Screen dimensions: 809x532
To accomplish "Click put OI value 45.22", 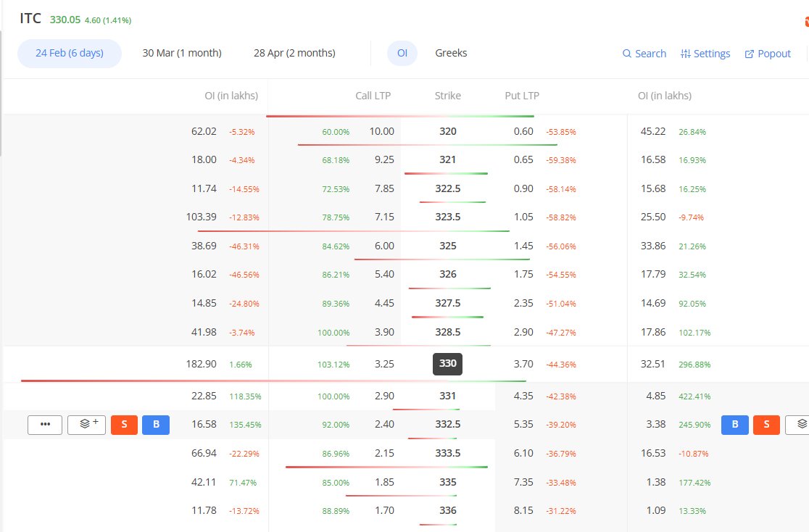I will point(653,132).
